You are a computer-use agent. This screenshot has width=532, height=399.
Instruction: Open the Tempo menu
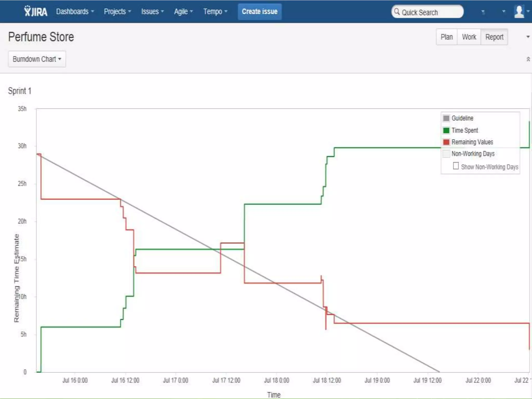pos(215,12)
